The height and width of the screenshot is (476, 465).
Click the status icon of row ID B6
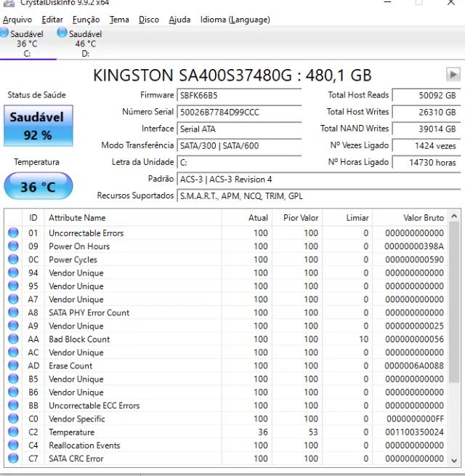(x=13, y=392)
